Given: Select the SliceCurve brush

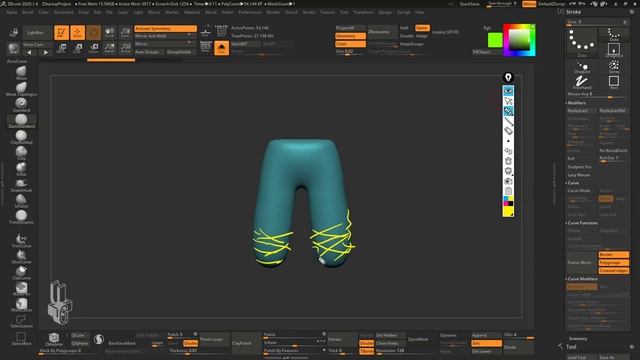Looking at the screenshot, I should [x=21, y=256].
